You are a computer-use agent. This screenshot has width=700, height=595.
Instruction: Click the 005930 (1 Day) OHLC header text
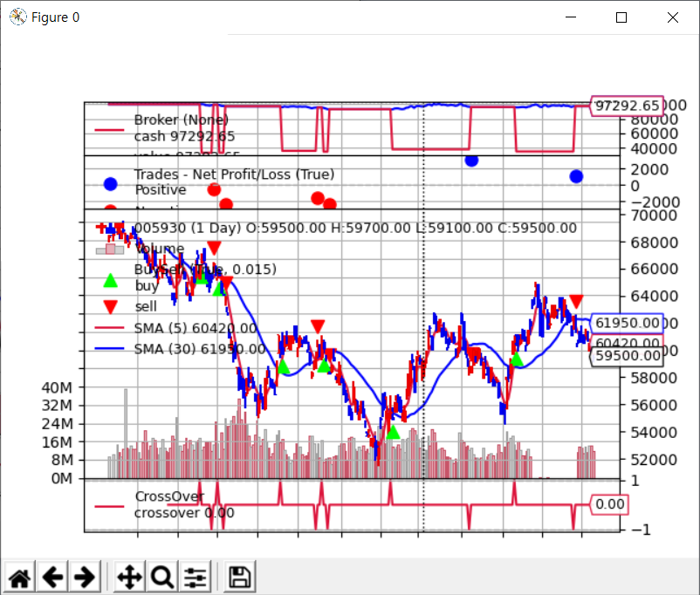pos(355,228)
